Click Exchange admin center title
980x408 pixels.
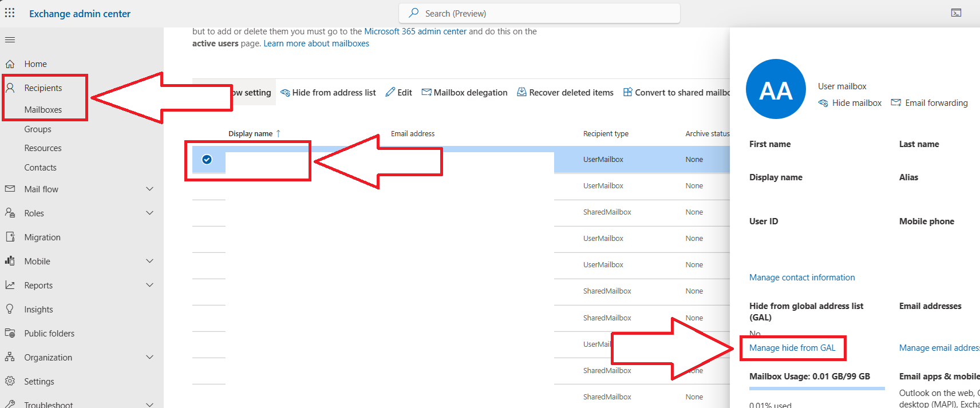pyautogui.click(x=80, y=14)
